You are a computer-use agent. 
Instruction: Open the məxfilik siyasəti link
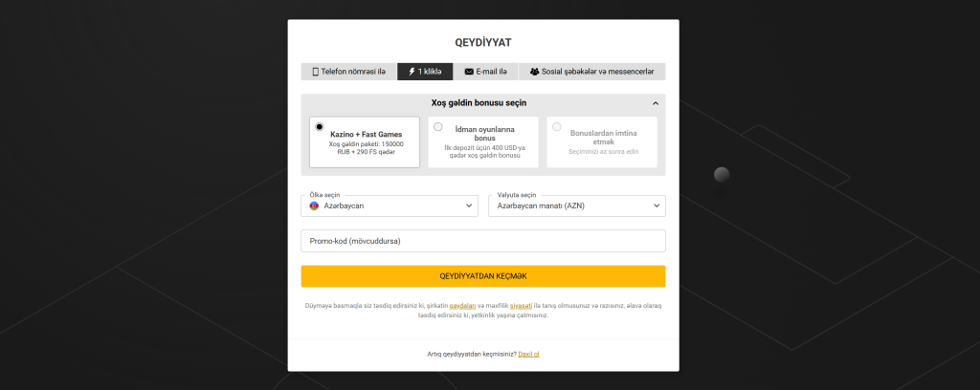coord(523,305)
